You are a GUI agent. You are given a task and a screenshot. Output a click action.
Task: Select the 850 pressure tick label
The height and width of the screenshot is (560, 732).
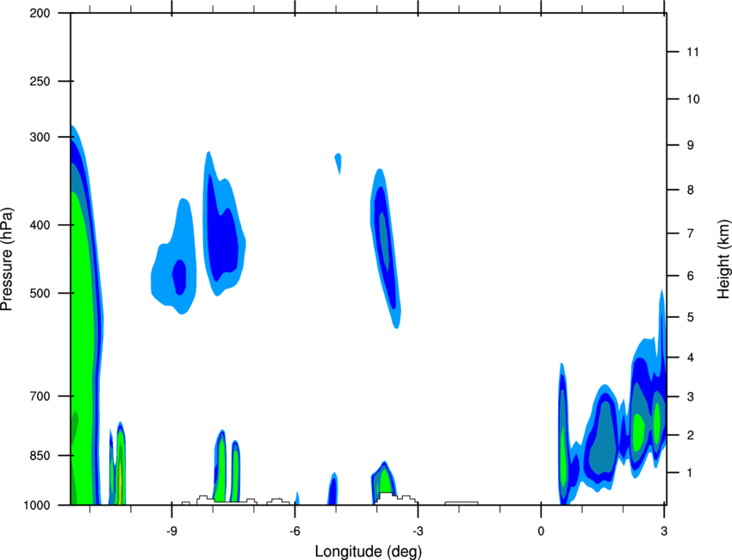[x=40, y=456]
